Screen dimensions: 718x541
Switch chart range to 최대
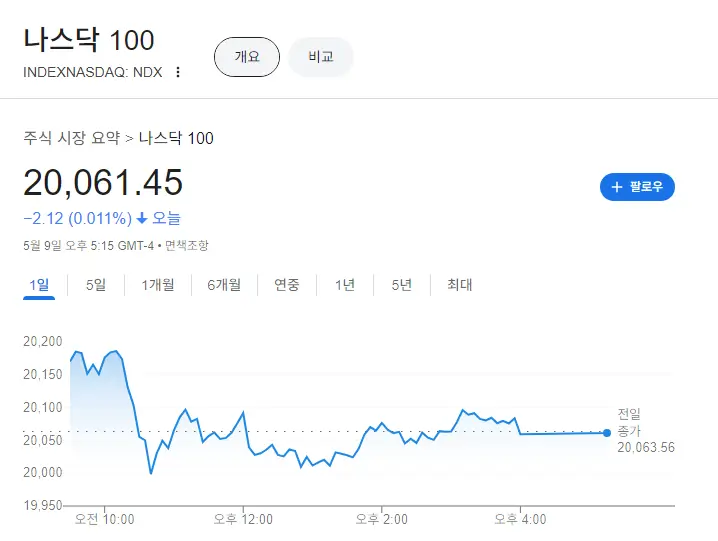click(460, 285)
